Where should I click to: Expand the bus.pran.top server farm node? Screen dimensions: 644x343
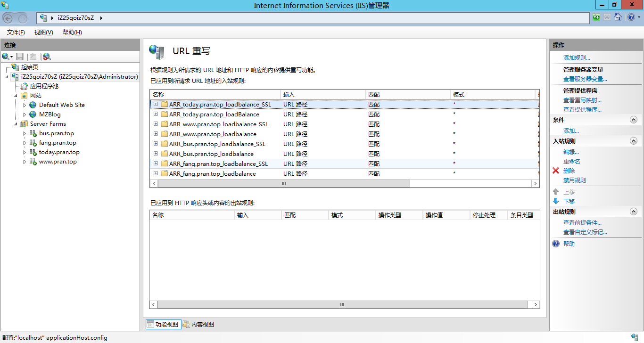click(x=25, y=133)
